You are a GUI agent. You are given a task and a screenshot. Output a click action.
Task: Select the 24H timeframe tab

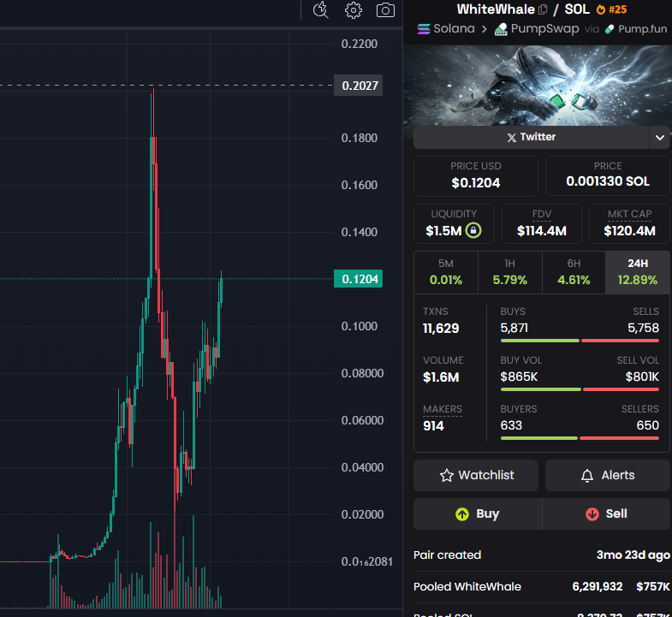[638, 272]
